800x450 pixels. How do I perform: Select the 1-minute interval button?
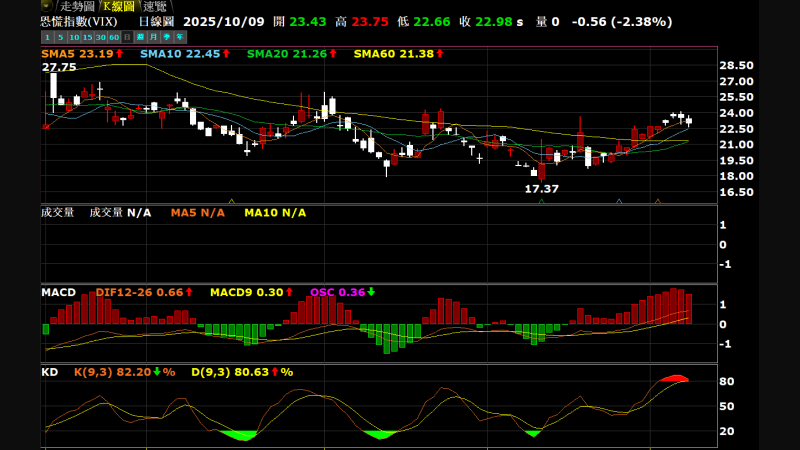[x=47, y=37]
